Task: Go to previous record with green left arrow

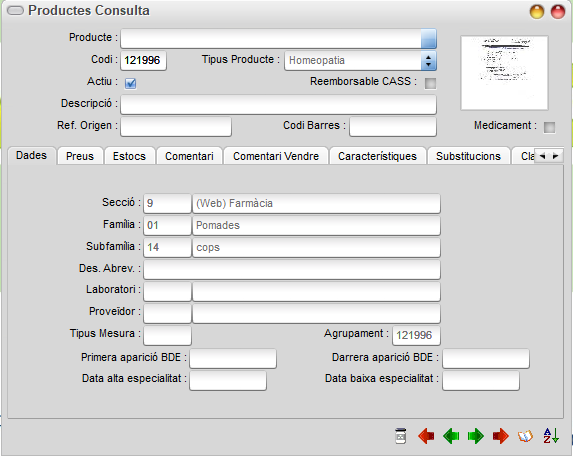Action: (x=451, y=436)
